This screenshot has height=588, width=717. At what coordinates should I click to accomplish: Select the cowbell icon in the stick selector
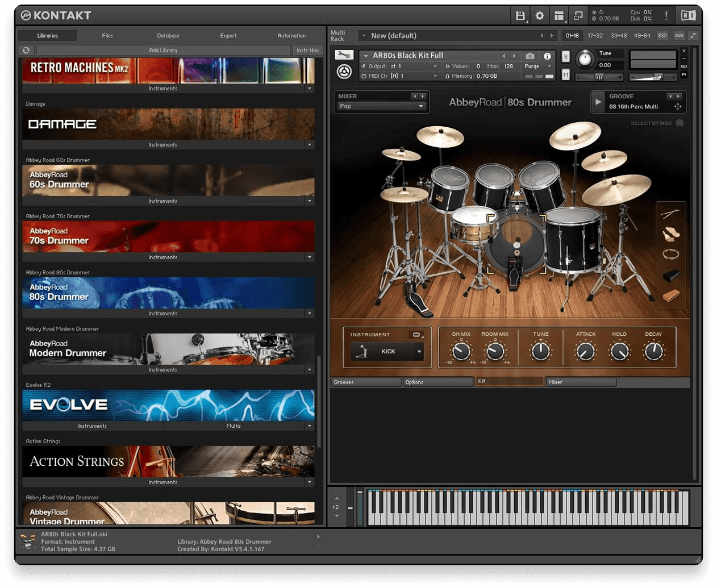tap(671, 276)
